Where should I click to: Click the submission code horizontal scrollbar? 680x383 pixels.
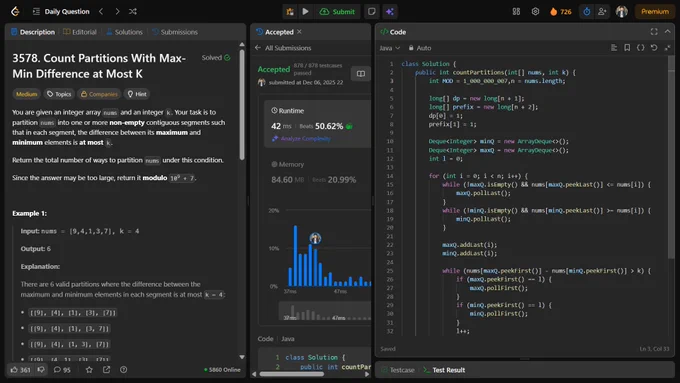pyautogui.click(x=291, y=374)
